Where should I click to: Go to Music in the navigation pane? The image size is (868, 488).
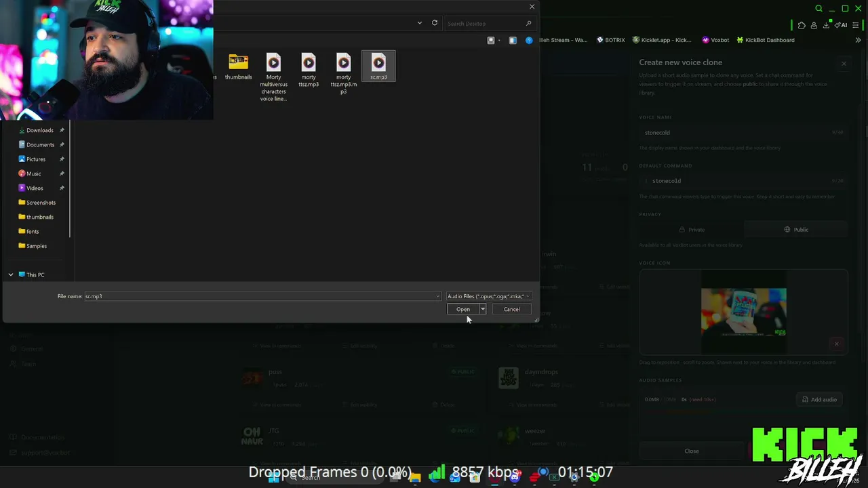pos(33,174)
